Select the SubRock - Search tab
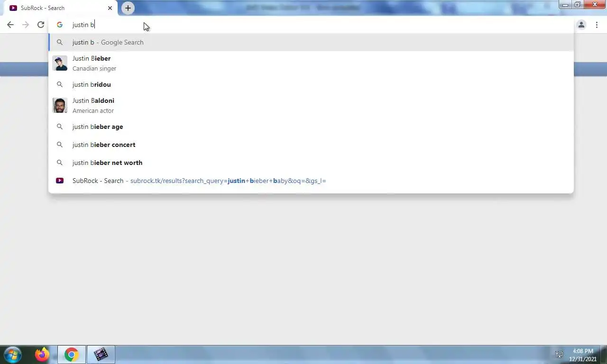Image resolution: width=607 pixels, height=364 pixels. click(x=61, y=8)
